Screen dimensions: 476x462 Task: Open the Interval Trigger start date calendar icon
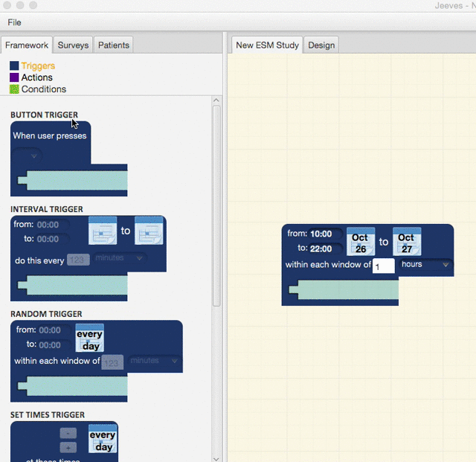[103, 231]
